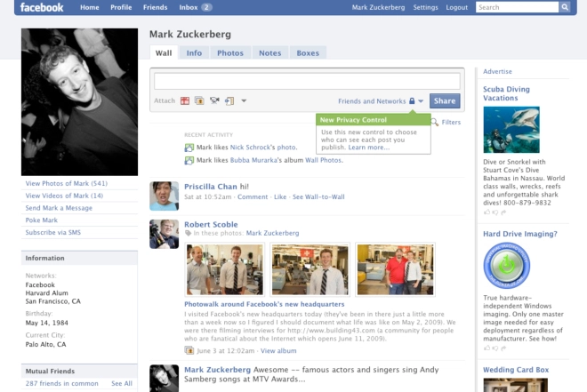Click the video camera attach icon

214,101
